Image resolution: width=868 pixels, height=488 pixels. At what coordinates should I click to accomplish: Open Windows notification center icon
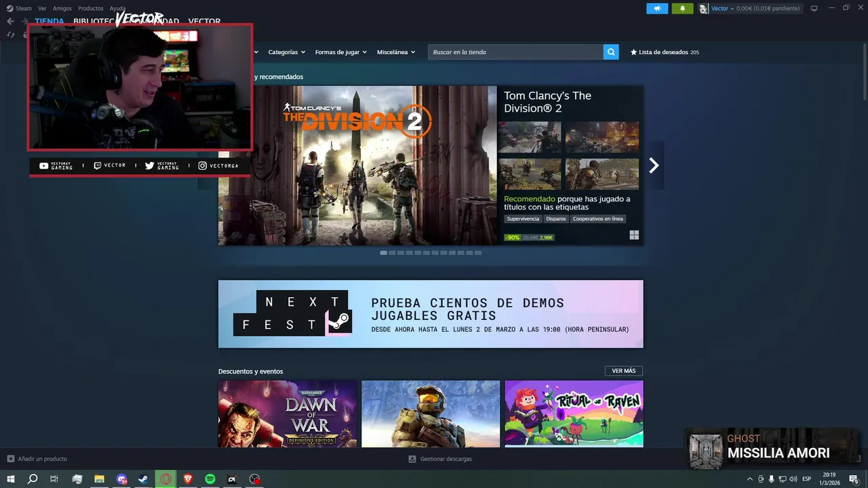click(854, 479)
